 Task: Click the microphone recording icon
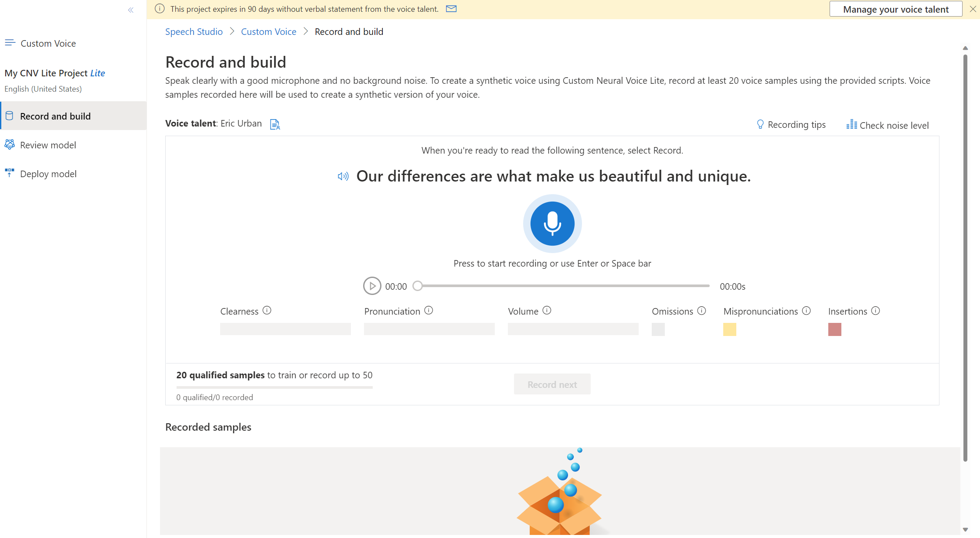click(x=553, y=223)
